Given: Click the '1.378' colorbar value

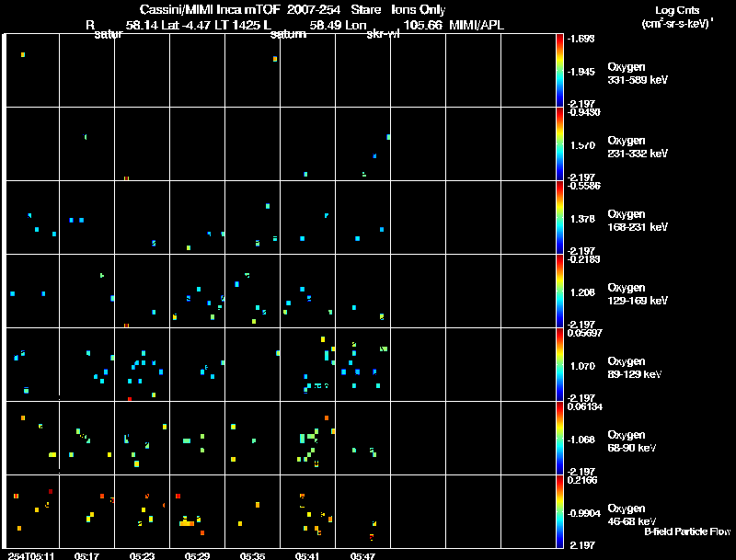Looking at the screenshot, I should coord(582,219).
